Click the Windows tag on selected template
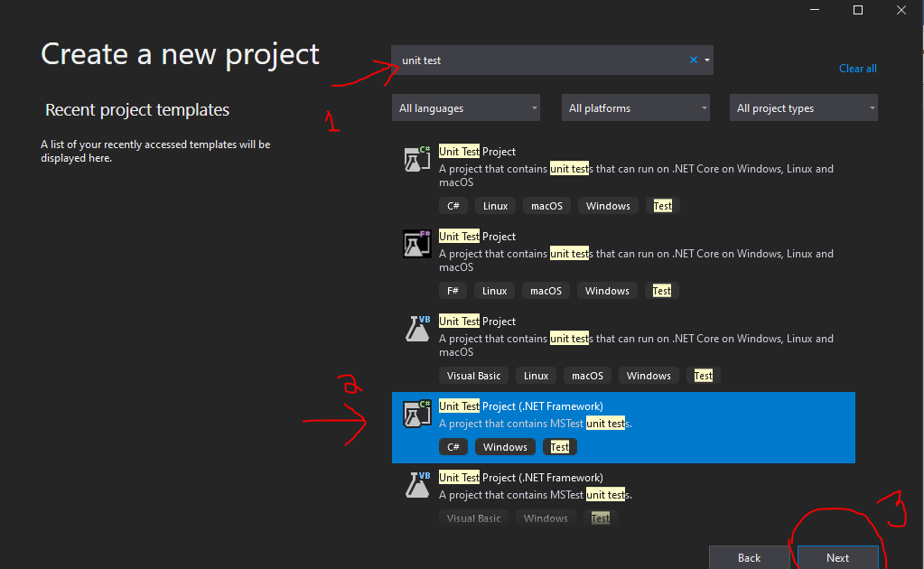The height and width of the screenshot is (569, 924). tap(505, 446)
